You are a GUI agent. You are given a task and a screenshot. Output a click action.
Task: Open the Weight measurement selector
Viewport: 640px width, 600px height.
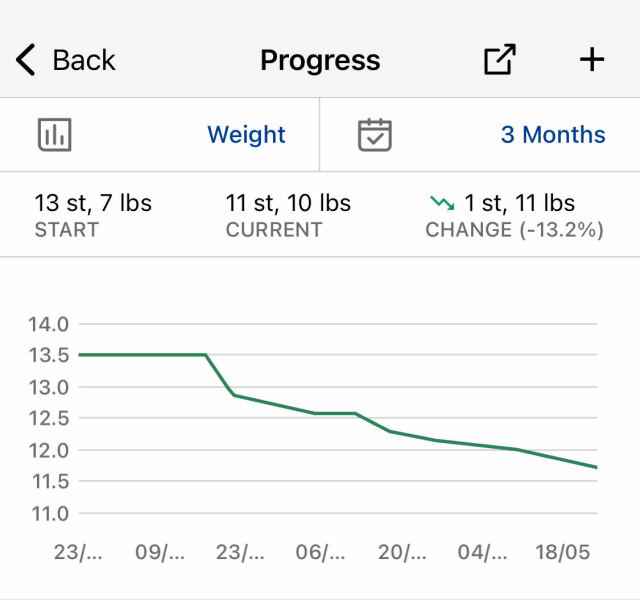246,135
